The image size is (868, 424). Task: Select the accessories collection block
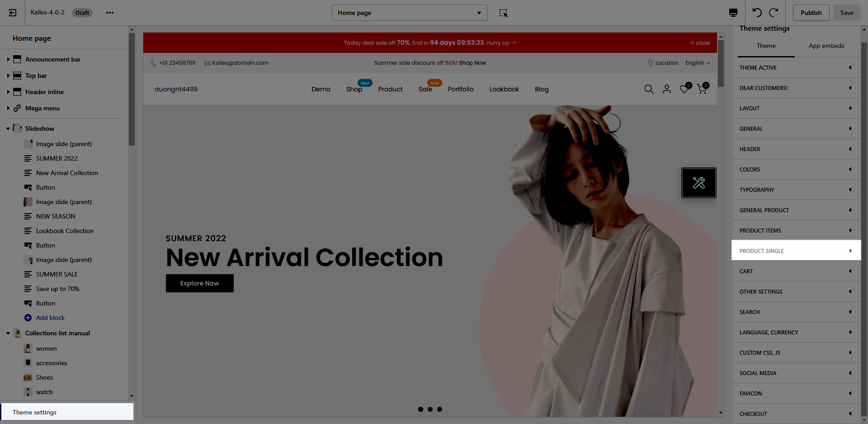click(x=52, y=363)
